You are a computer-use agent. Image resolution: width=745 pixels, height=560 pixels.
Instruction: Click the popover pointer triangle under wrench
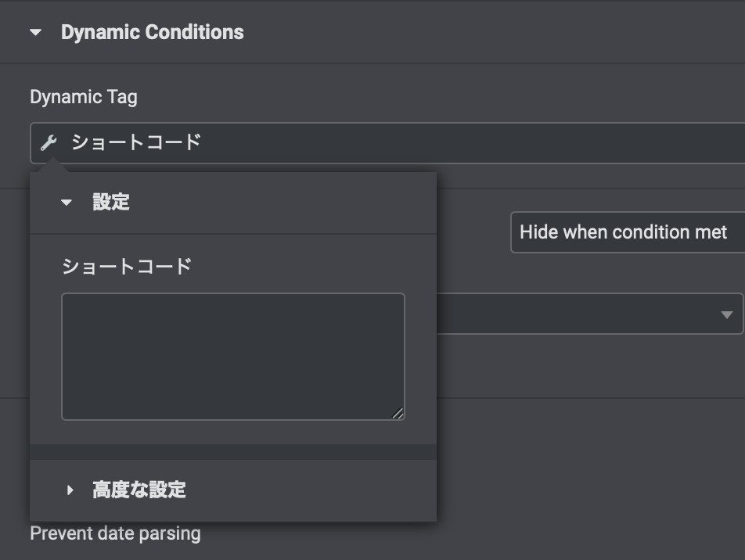pos(52,165)
